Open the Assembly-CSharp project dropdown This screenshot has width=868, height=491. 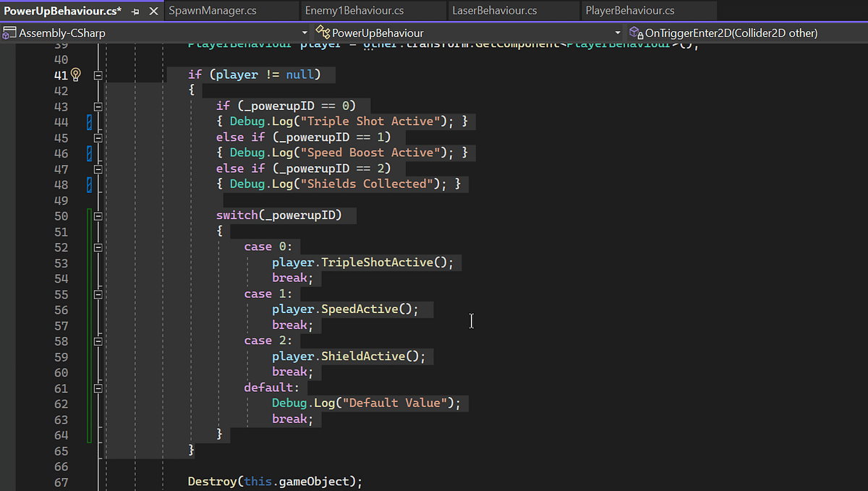click(x=305, y=33)
